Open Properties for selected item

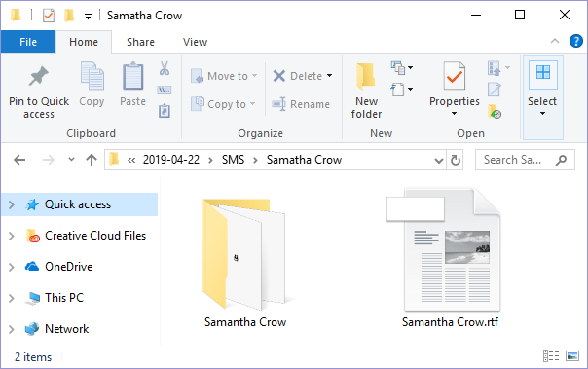click(x=454, y=84)
